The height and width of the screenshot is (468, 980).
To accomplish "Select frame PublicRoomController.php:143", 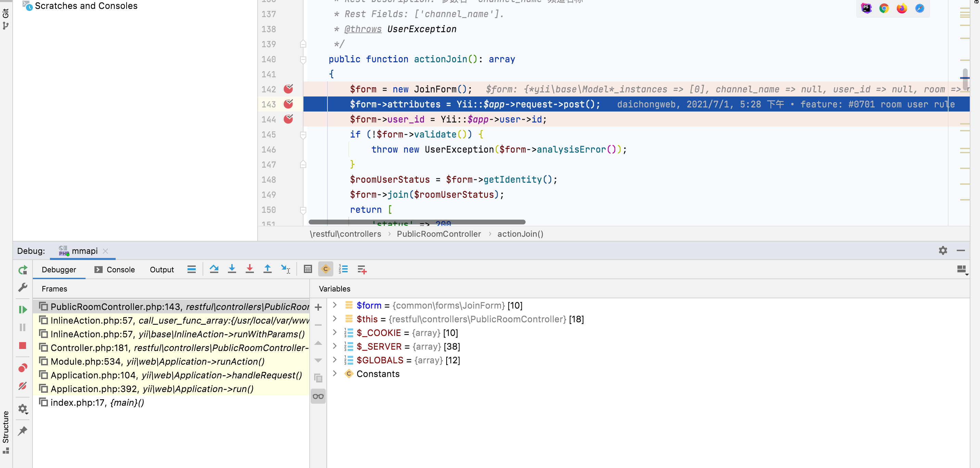I will click(x=171, y=307).
